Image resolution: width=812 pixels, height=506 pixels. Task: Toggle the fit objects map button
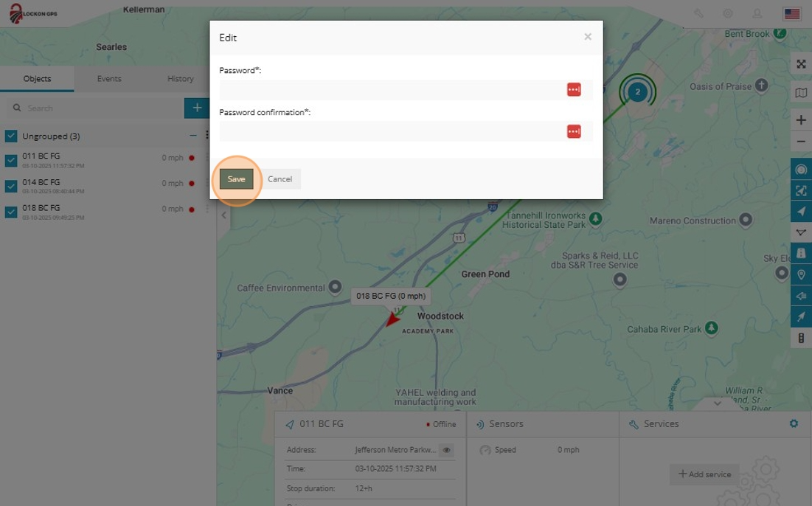(x=801, y=190)
